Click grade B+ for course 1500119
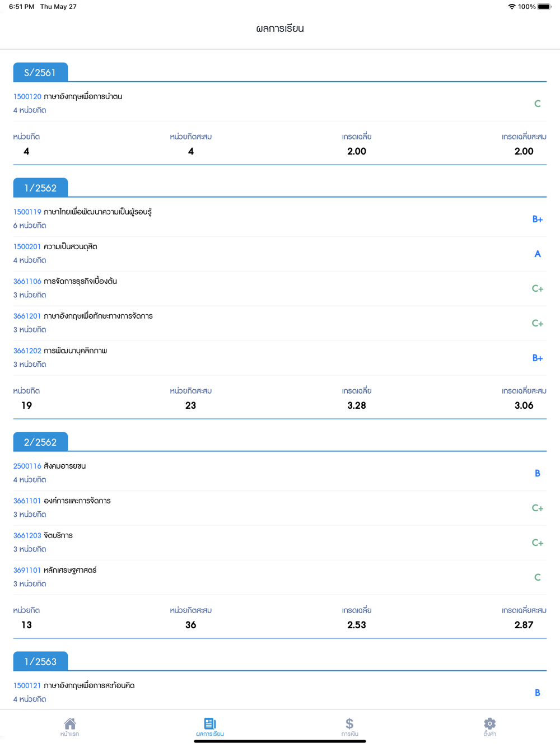The width and height of the screenshot is (560, 747). pyautogui.click(x=538, y=219)
